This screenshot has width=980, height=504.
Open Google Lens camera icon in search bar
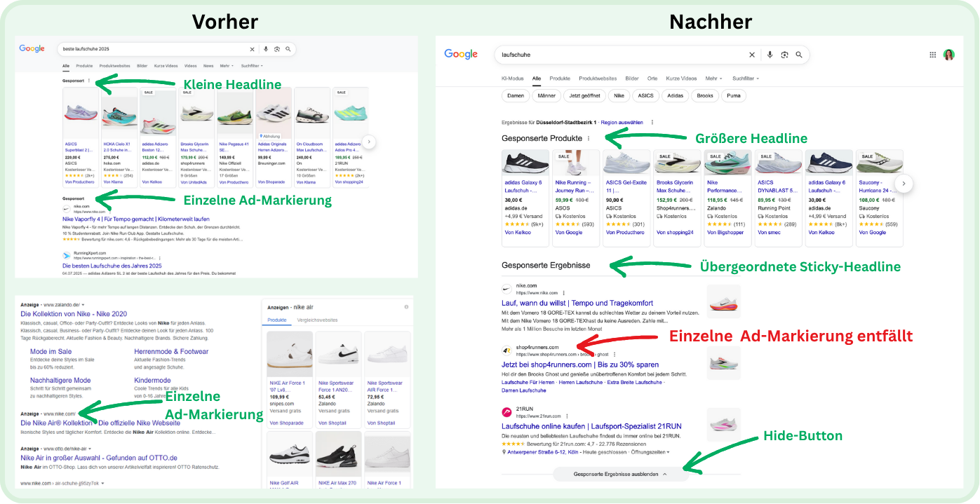coord(785,55)
